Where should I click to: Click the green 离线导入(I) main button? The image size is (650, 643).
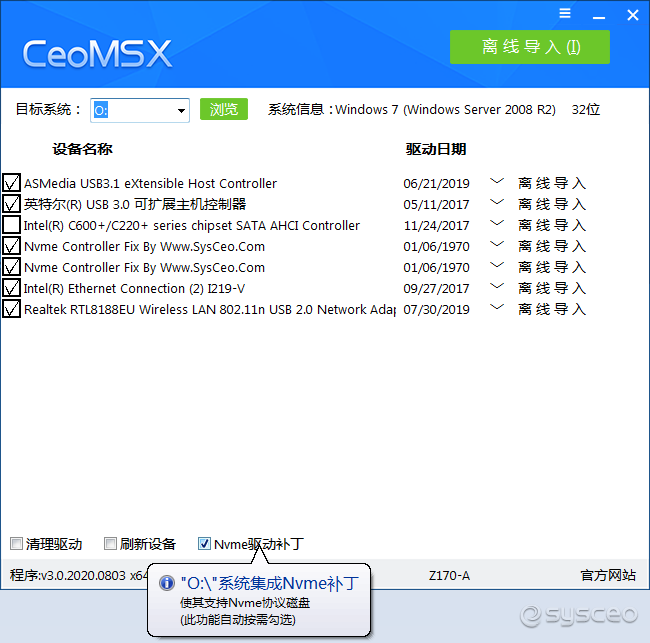530,47
